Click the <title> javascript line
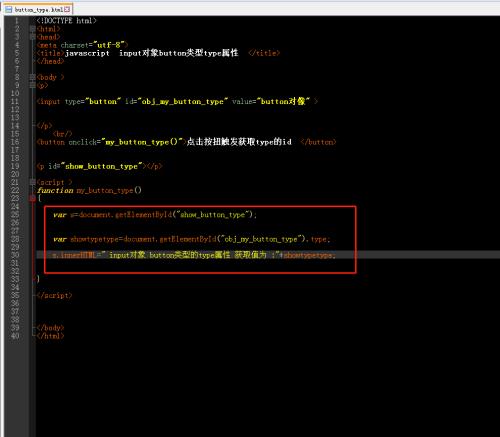The height and width of the screenshot is (437, 500). click(x=158, y=53)
